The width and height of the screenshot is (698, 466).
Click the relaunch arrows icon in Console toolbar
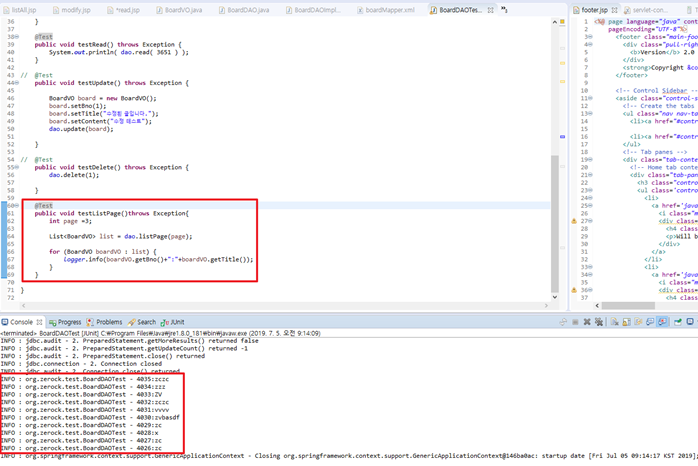563,322
